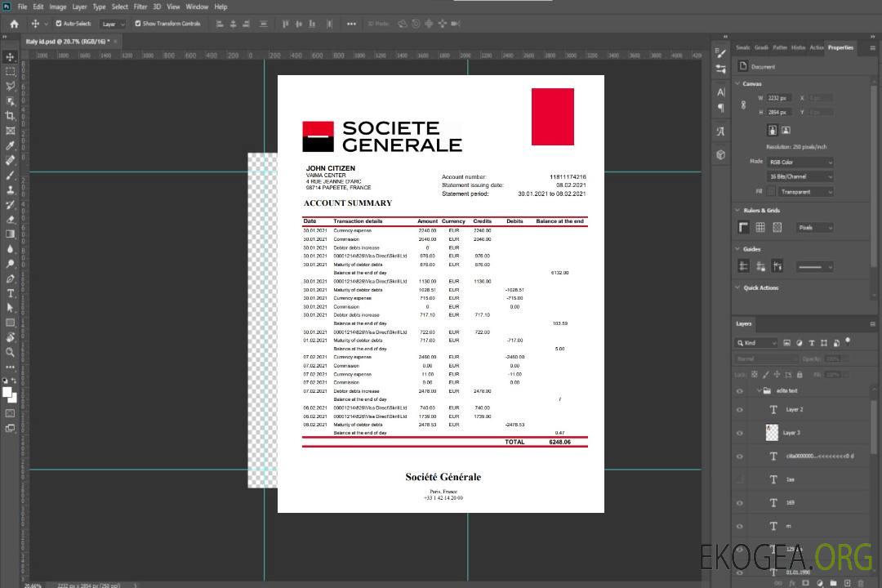Open the Filter menu
The width and height of the screenshot is (882, 588).
tap(140, 7)
